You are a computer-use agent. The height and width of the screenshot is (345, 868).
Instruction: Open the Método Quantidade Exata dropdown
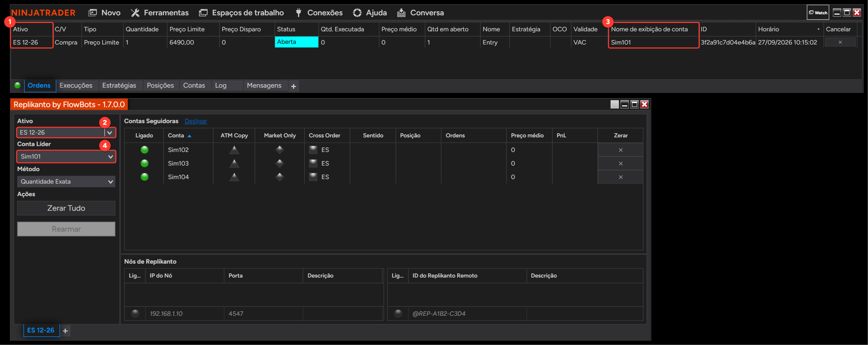tap(66, 182)
